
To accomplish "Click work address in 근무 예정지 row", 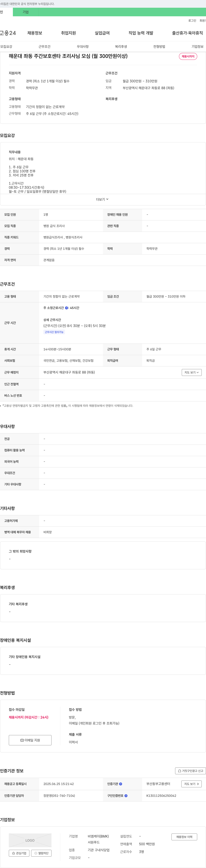I will 69,373.
